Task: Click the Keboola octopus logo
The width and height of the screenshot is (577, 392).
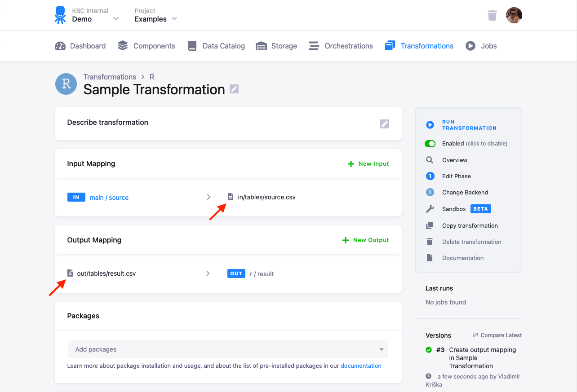Action: pyautogui.click(x=60, y=15)
